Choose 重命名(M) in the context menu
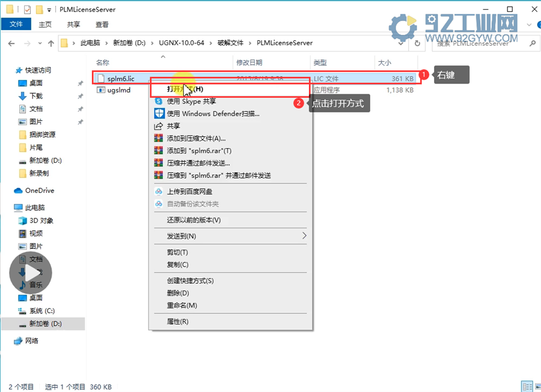Image resolution: width=541 pixels, height=392 pixels. tap(230, 305)
